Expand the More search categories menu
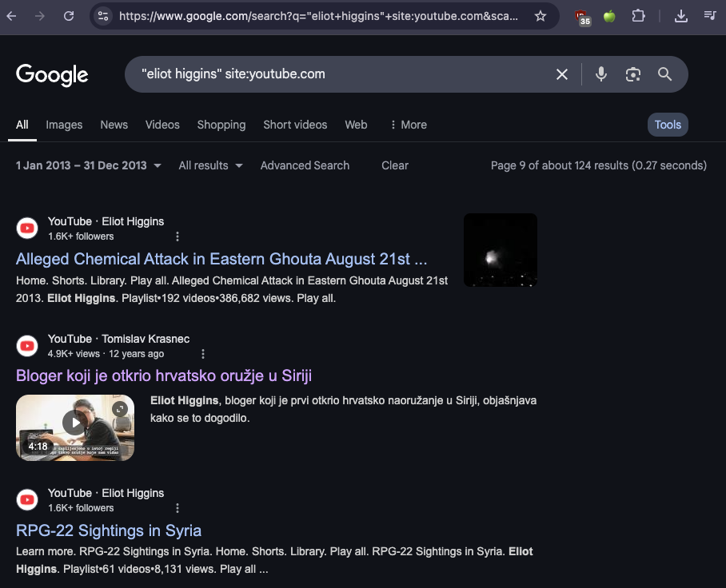The height and width of the screenshot is (588, 726). 408,125
